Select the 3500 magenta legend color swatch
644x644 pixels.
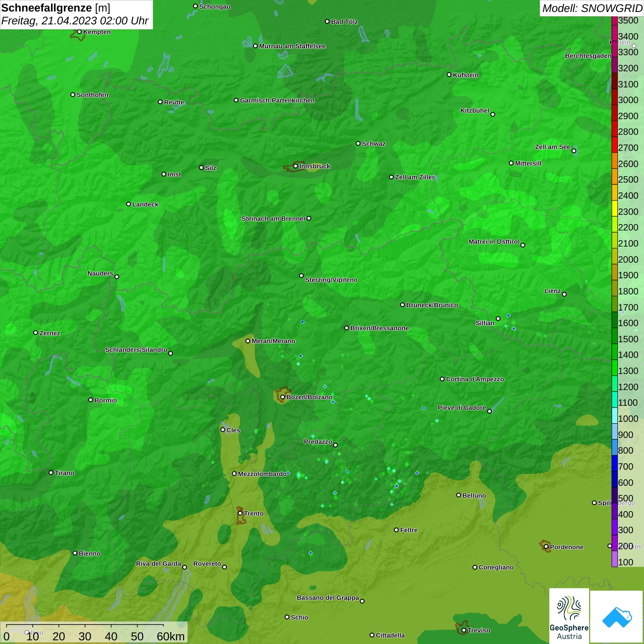[615, 20]
